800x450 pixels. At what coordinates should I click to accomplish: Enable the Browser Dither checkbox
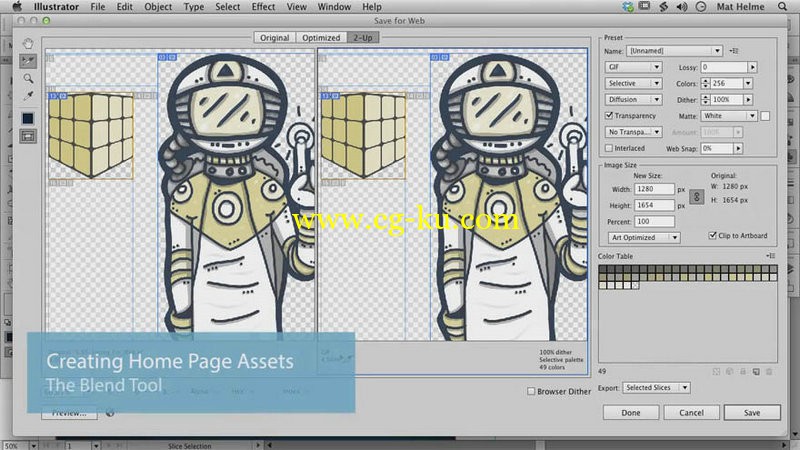coord(531,391)
